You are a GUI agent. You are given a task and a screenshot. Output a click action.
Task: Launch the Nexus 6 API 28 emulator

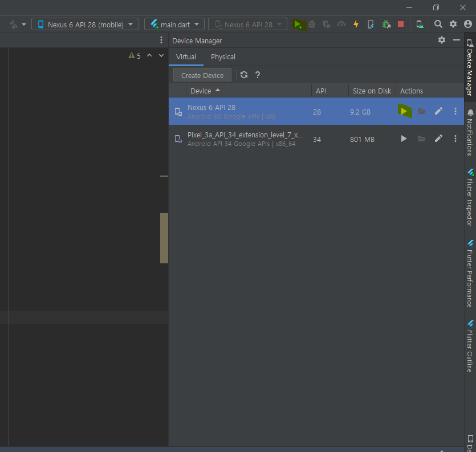pyautogui.click(x=404, y=111)
